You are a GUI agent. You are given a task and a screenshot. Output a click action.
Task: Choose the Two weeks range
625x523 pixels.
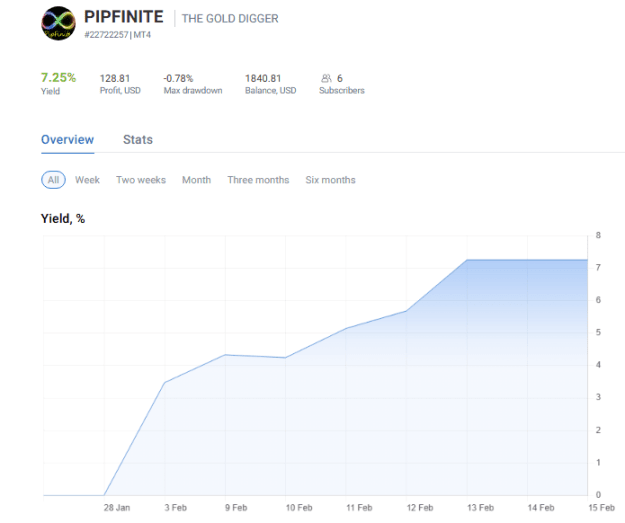click(x=141, y=180)
